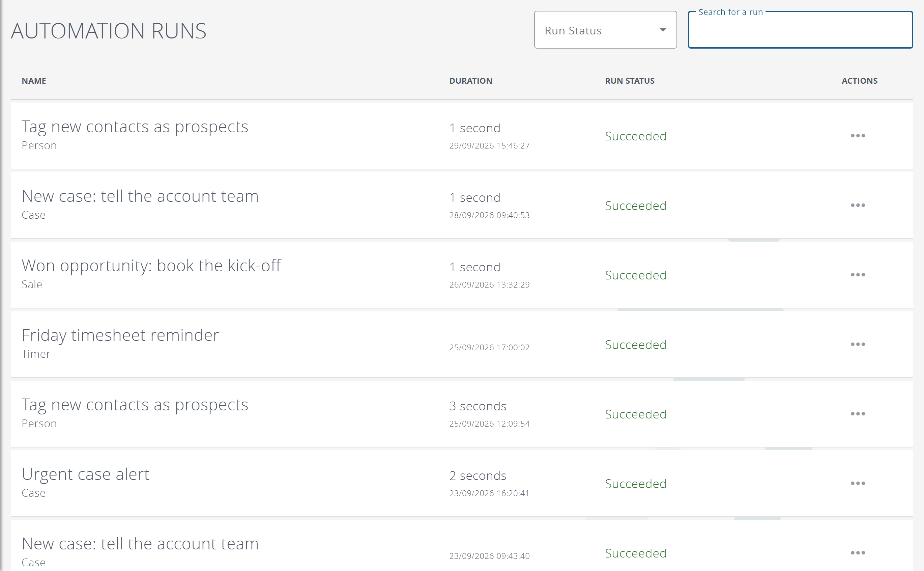Click the Sale label under Won opportunity
This screenshot has height=571, width=924.
[x=32, y=284]
